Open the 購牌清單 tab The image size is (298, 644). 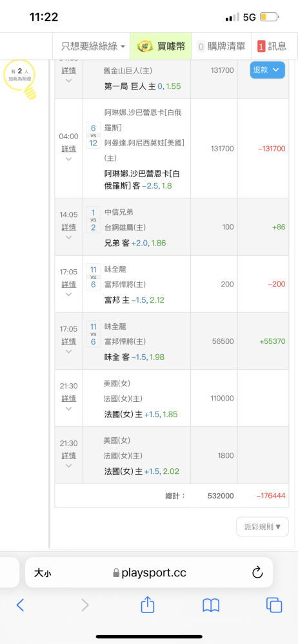(221, 46)
